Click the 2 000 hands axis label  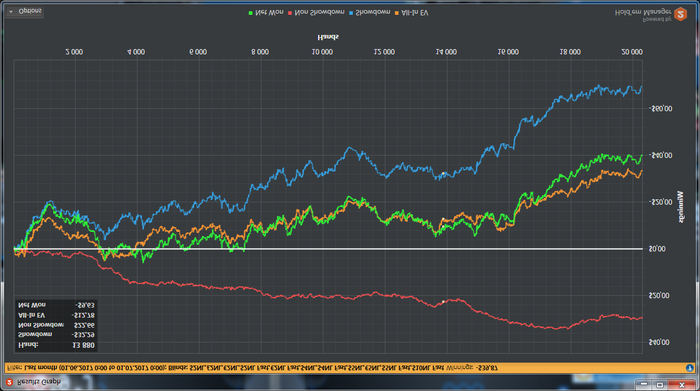(74, 52)
